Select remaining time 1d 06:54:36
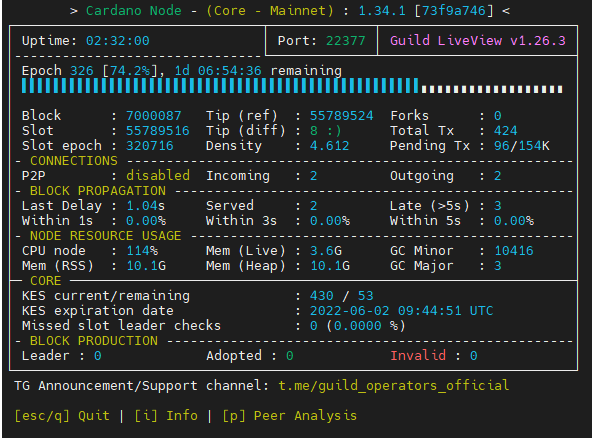This screenshot has width=592, height=438. coord(218,71)
